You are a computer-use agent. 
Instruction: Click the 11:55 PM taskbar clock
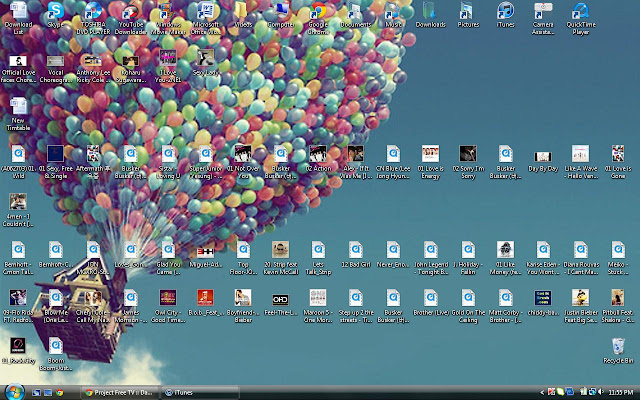click(621, 393)
